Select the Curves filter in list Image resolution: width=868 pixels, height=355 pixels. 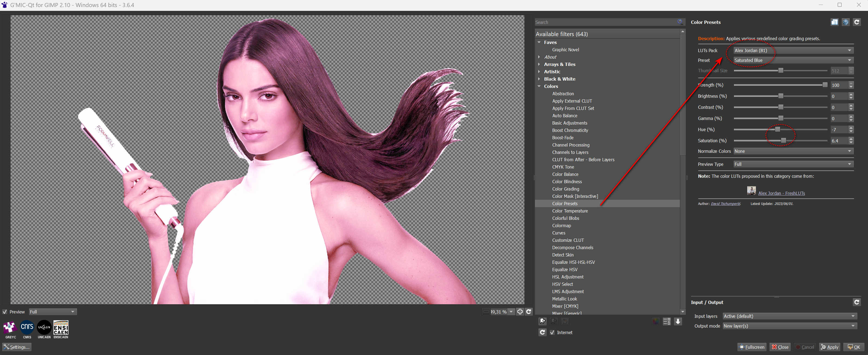click(558, 233)
